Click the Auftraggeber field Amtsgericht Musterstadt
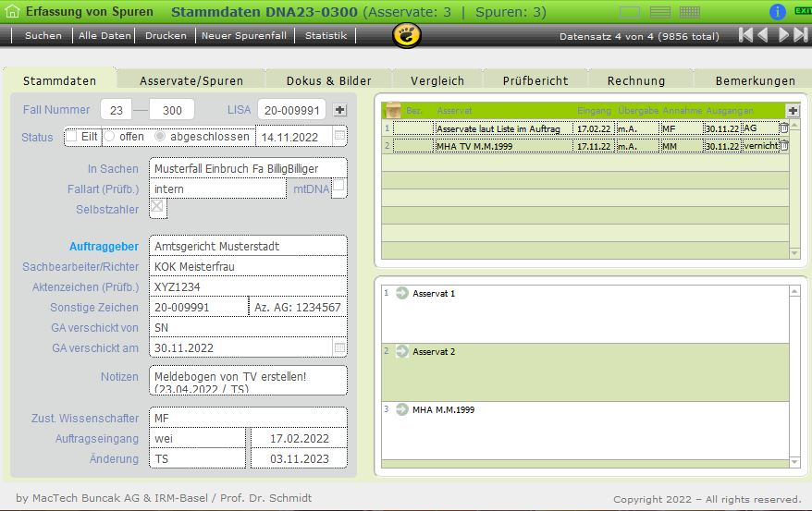The height and width of the screenshot is (511, 812). pyautogui.click(x=248, y=246)
